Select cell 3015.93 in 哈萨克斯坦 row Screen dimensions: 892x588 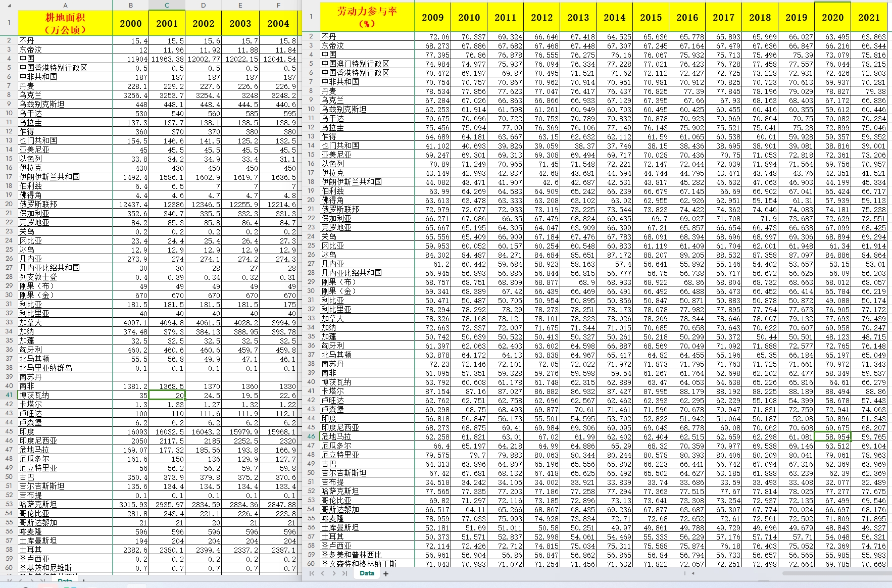point(131,504)
